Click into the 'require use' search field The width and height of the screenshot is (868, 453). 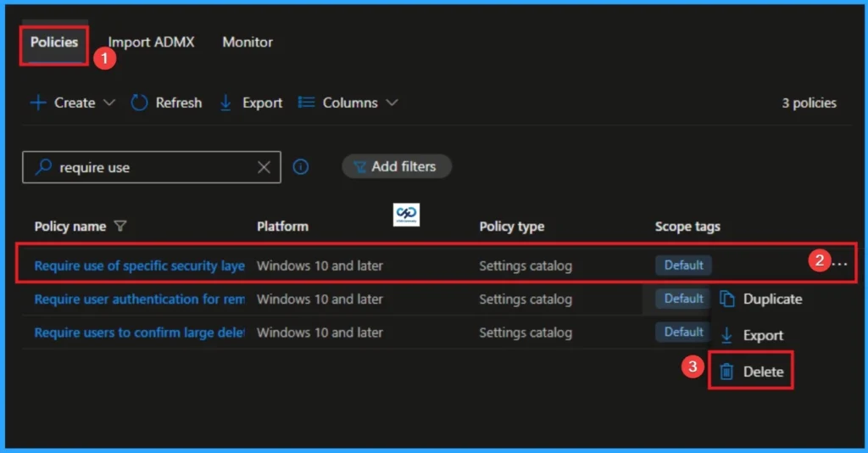click(x=151, y=167)
